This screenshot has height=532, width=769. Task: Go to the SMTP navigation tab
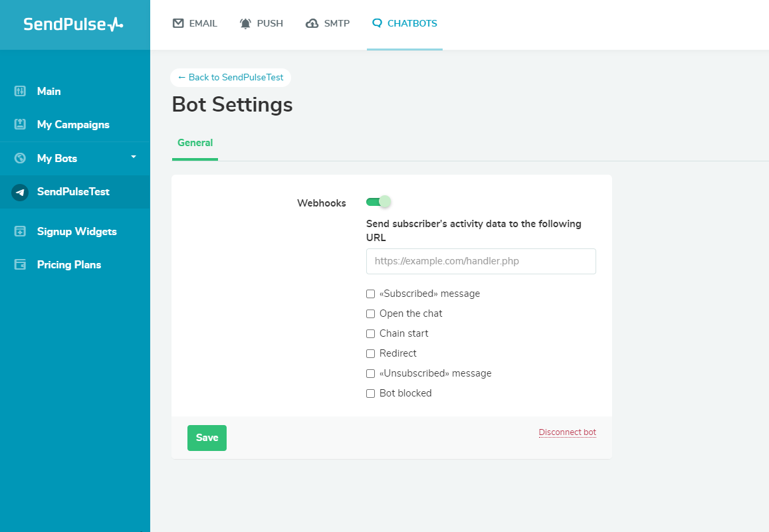[x=328, y=23]
